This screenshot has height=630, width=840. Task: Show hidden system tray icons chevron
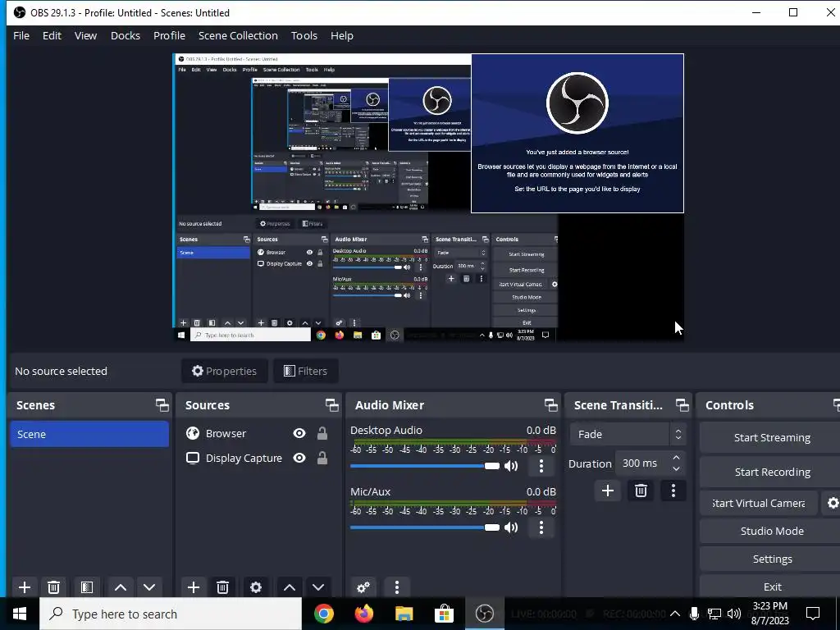(x=675, y=614)
